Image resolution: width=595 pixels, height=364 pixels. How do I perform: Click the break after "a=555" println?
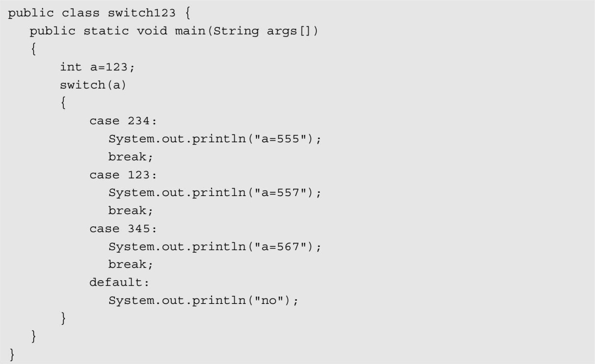pyautogui.click(x=130, y=157)
